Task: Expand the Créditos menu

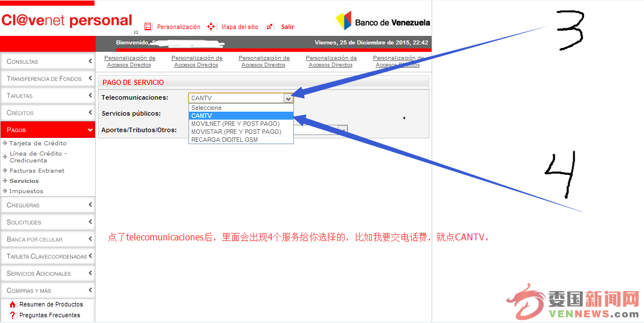Action: (x=48, y=113)
